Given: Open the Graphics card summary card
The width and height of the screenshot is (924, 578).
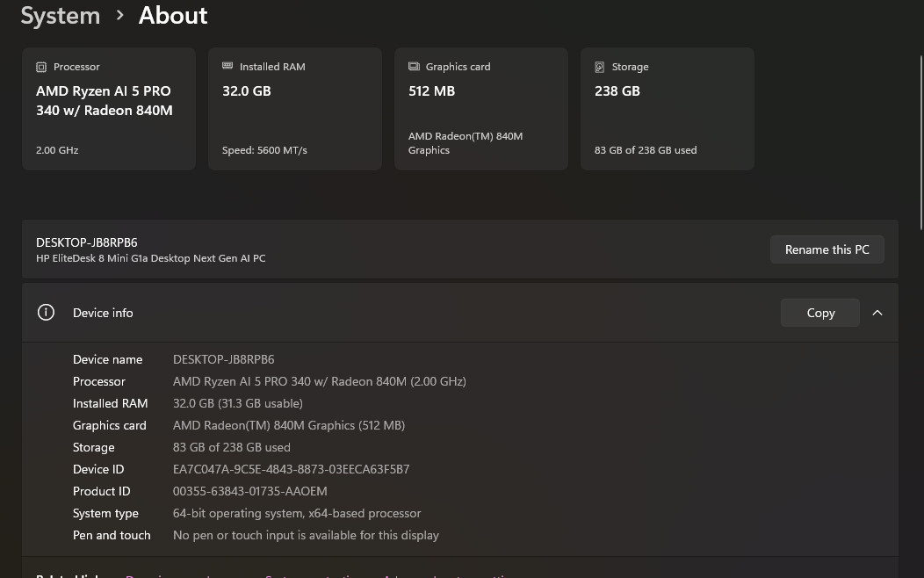Looking at the screenshot, I should [x=481, y=109].
